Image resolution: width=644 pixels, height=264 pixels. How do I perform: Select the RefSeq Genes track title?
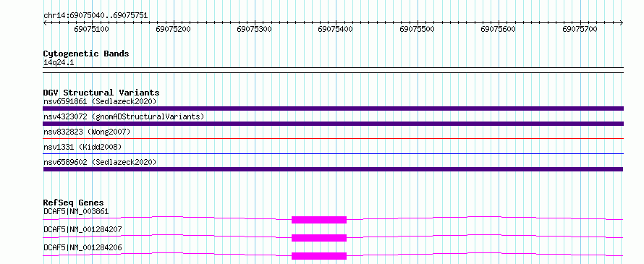tap(74, 203)
